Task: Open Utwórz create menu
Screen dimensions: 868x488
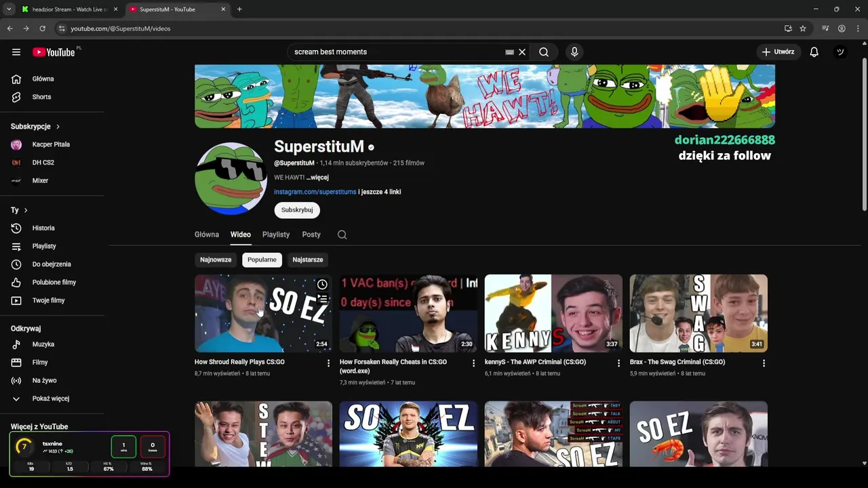Action: click(778, 52)
